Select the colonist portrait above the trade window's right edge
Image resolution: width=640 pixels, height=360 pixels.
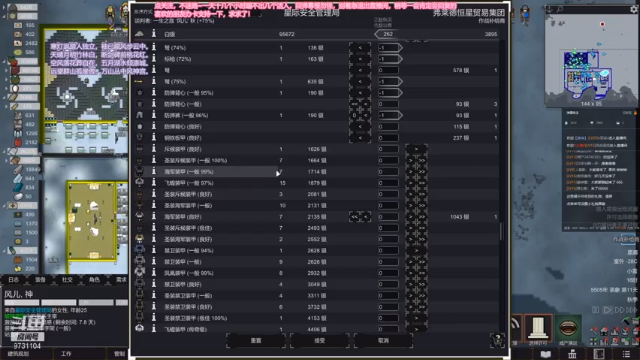coord(525,16)
